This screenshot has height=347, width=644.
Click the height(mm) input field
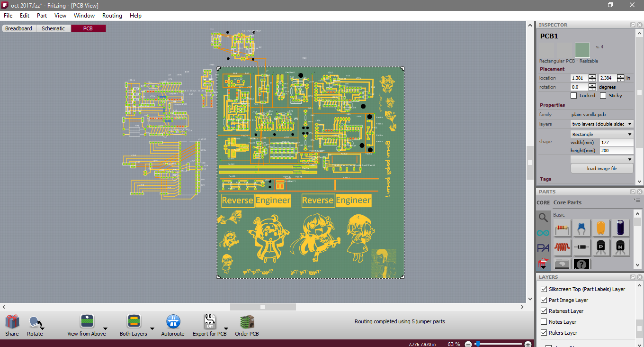[617, 151]
